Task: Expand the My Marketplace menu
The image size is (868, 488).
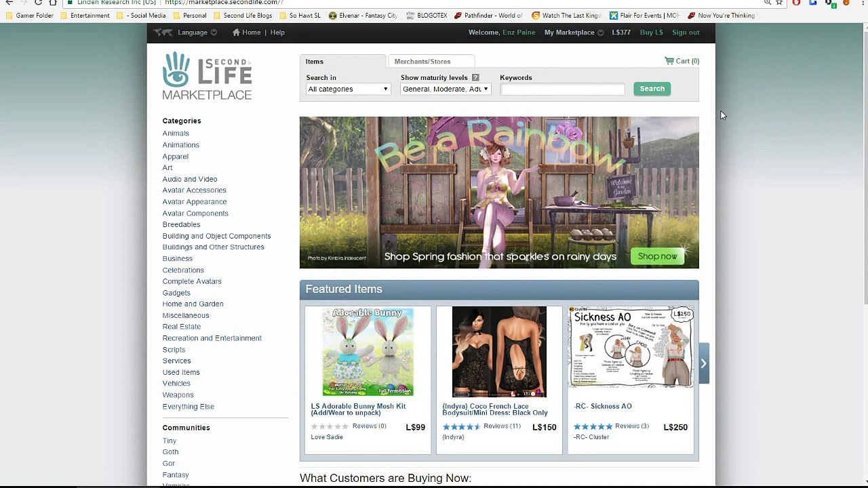Action: pyautogui.click(x=574, y=33)
